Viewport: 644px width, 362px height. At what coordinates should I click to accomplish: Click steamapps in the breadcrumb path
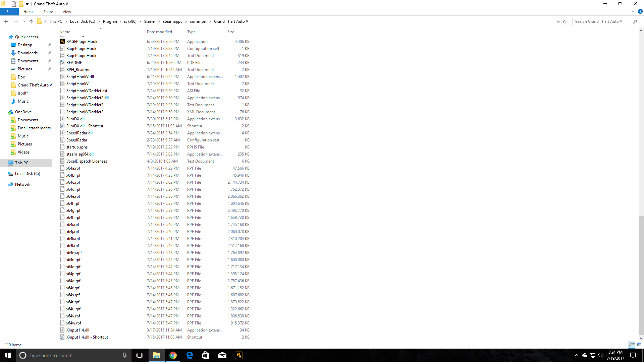pos(172,21)
